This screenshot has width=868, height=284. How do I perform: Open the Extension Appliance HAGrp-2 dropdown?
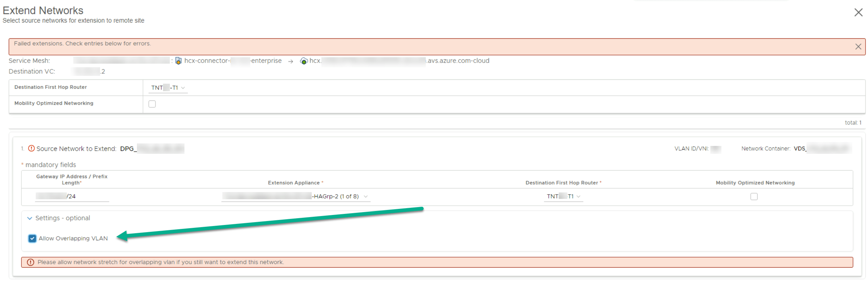(365, 196)
